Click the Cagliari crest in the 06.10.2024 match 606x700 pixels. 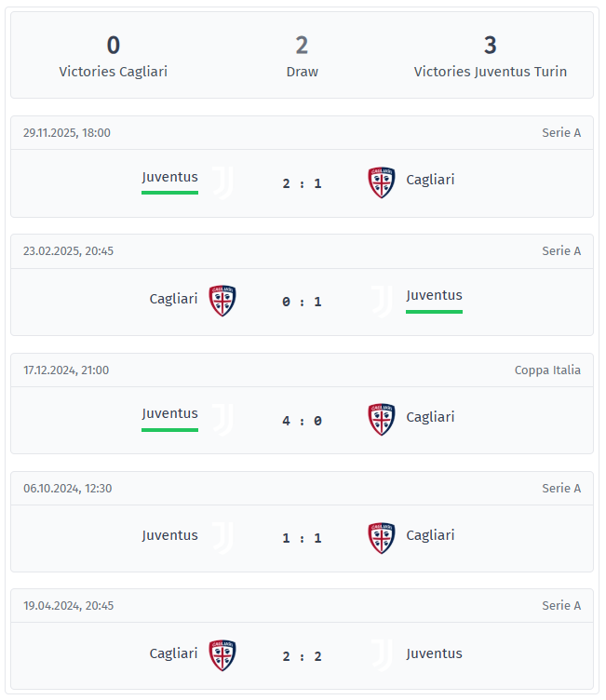[x=382, y=538]
